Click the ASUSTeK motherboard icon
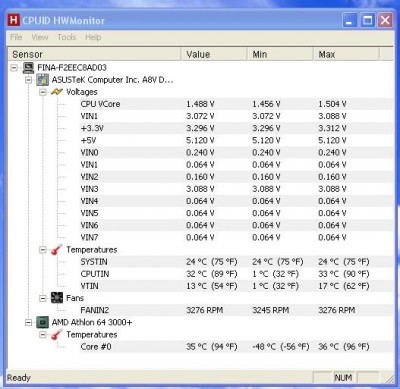Viewport: 400px width, 389px height. (x=43, y=80)
